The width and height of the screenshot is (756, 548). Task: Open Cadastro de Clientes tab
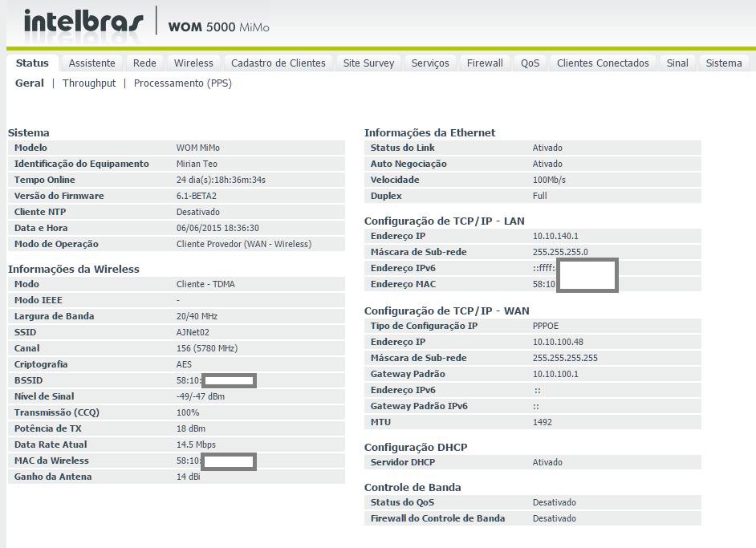coord(278,63)
